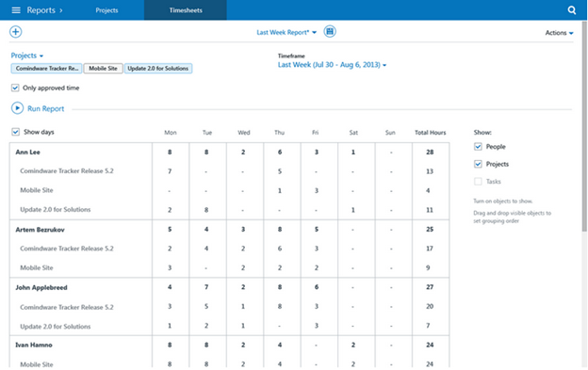The height and width of the screenshot is (370, 588).
Task: Click the plus add-new circle icon
Action: tap(15, 32)
